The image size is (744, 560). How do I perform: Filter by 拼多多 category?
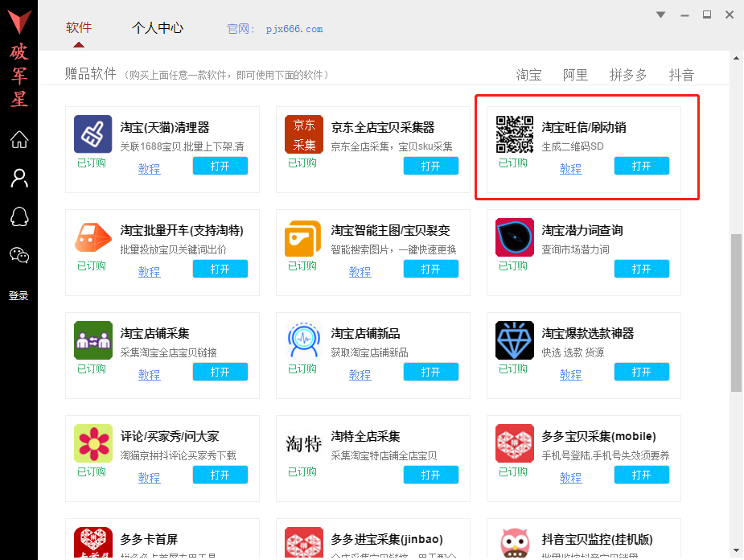point(628,75)
